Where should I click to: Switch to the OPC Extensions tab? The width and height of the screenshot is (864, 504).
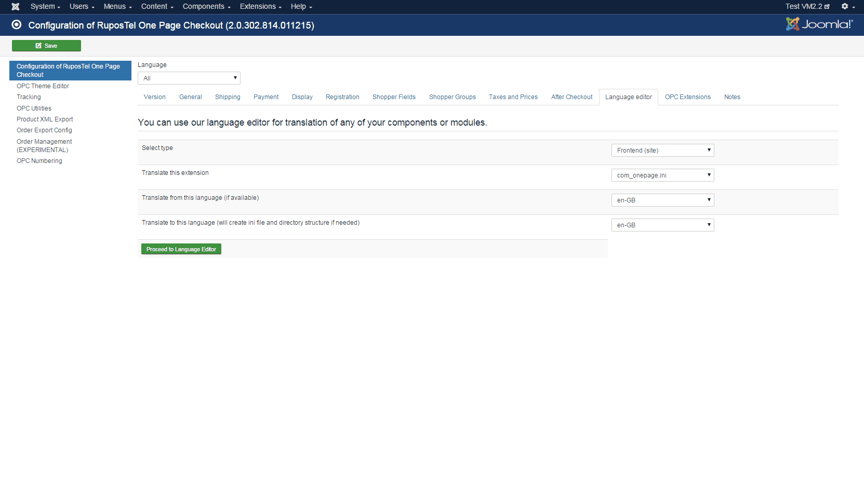[688, 97]
